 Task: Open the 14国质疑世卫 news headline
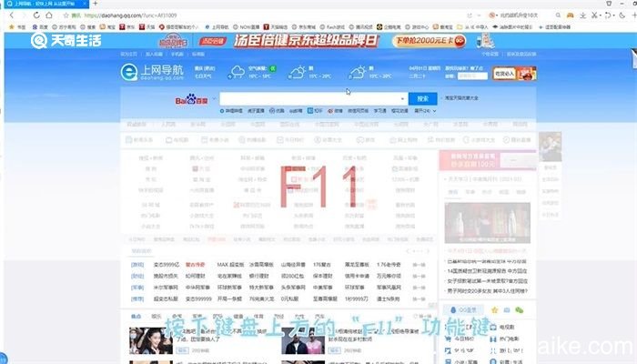(x=487, y=270)
